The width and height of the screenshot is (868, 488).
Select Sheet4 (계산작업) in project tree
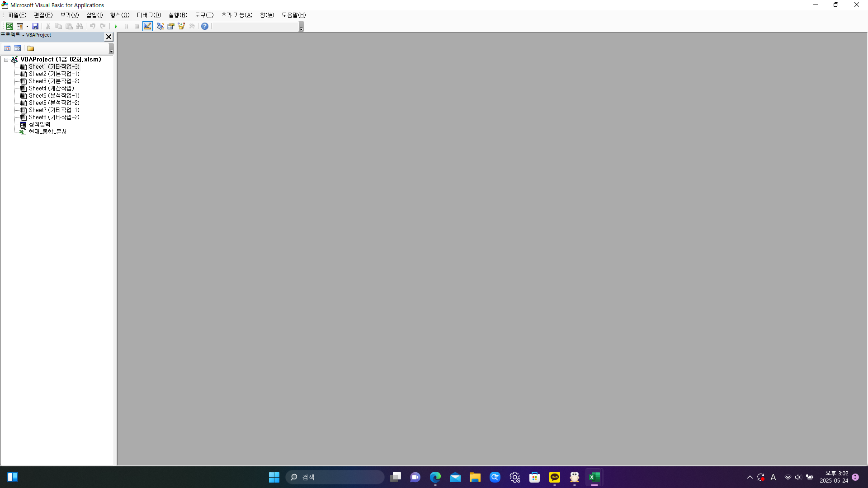coord(51,89)
